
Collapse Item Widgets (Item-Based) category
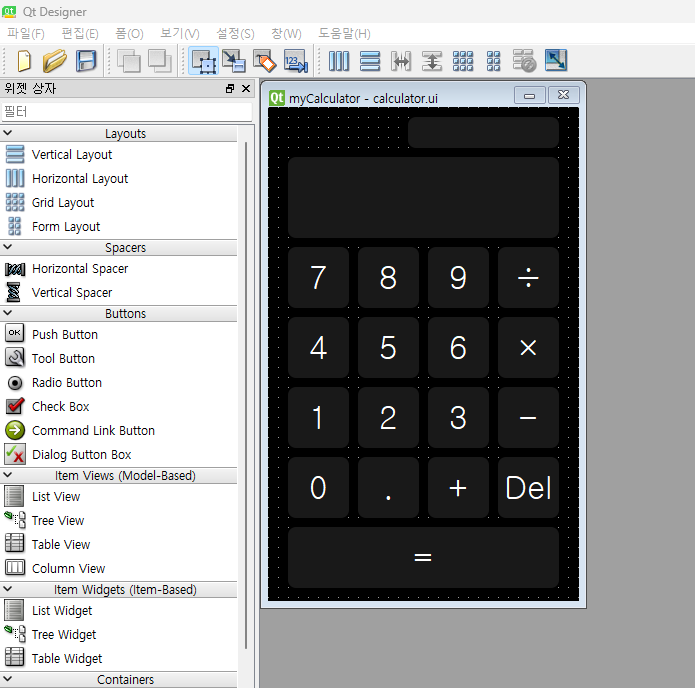coord(8,589)
